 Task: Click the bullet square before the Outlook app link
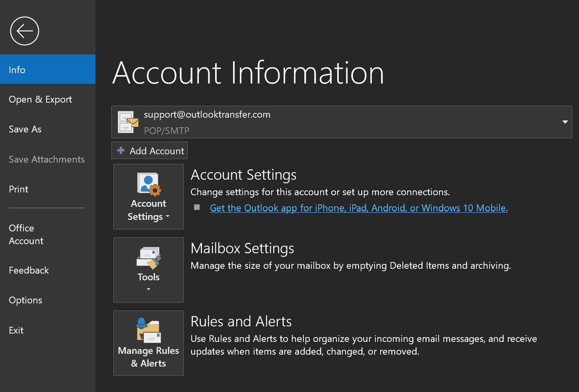pos(197,207)
